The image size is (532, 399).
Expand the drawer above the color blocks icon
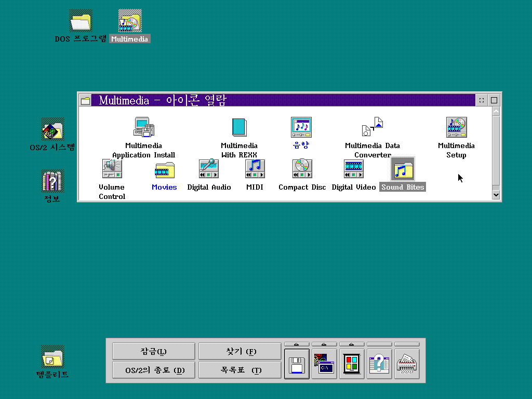(352, 344)
